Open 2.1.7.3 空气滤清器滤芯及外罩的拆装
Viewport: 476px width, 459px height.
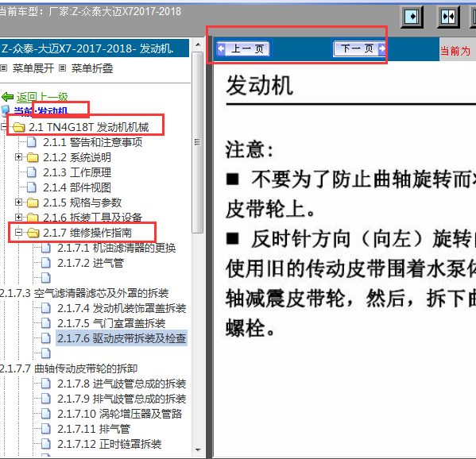tap(84, 293)
